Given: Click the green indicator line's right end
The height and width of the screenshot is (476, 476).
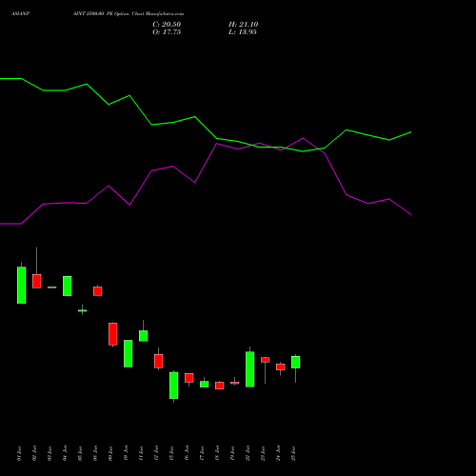Looking at the screenshot, I should click(410, 132).
